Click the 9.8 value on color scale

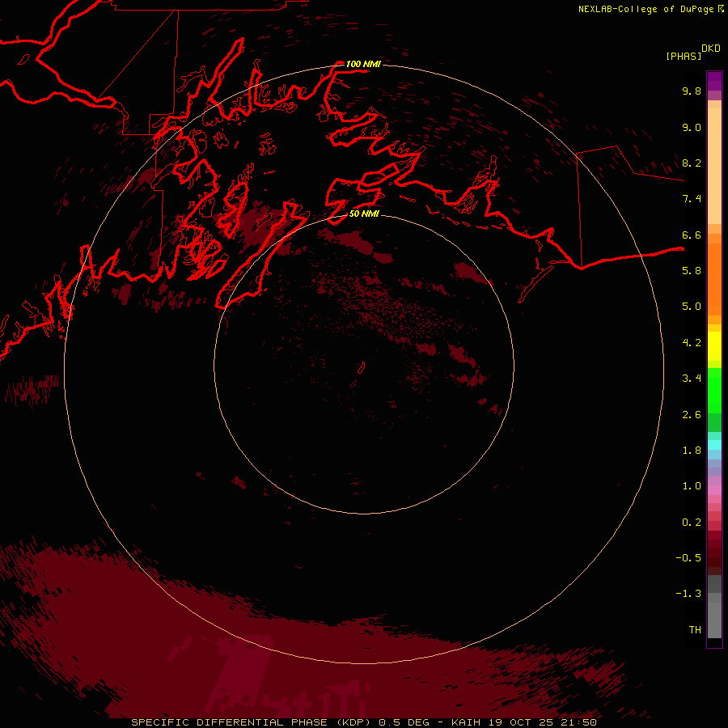pos(692,91)
